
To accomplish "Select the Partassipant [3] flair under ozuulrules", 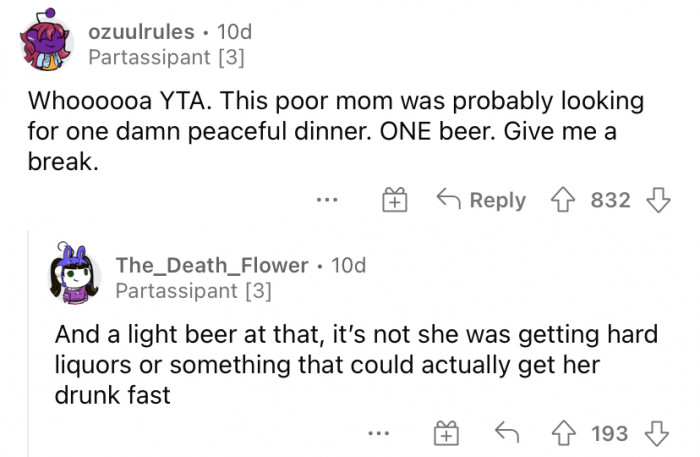I will click(x=166, y=58).
